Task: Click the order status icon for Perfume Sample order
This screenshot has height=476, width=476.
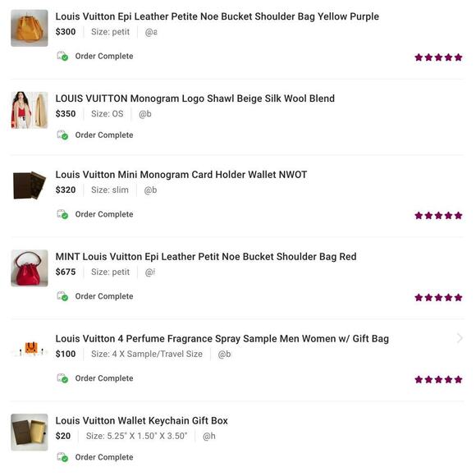Action: tap(62, 378)
